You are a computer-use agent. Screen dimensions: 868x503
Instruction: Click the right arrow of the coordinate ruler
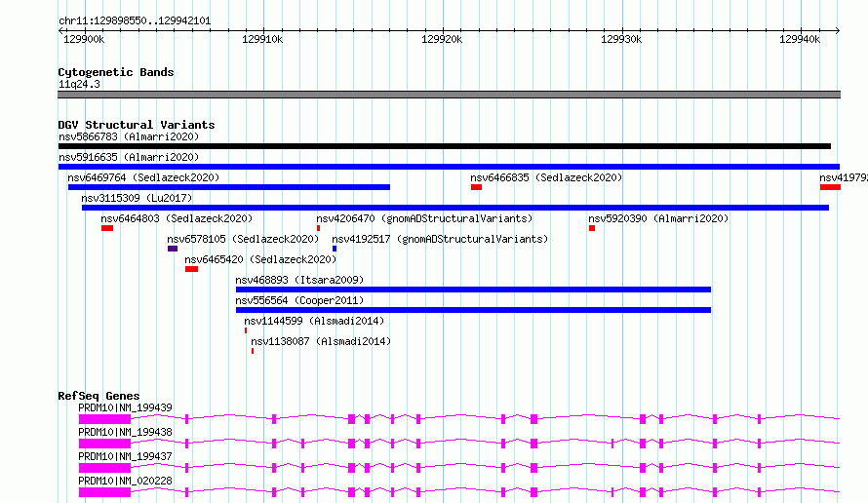pyautogui.click(x=837, y=30)
